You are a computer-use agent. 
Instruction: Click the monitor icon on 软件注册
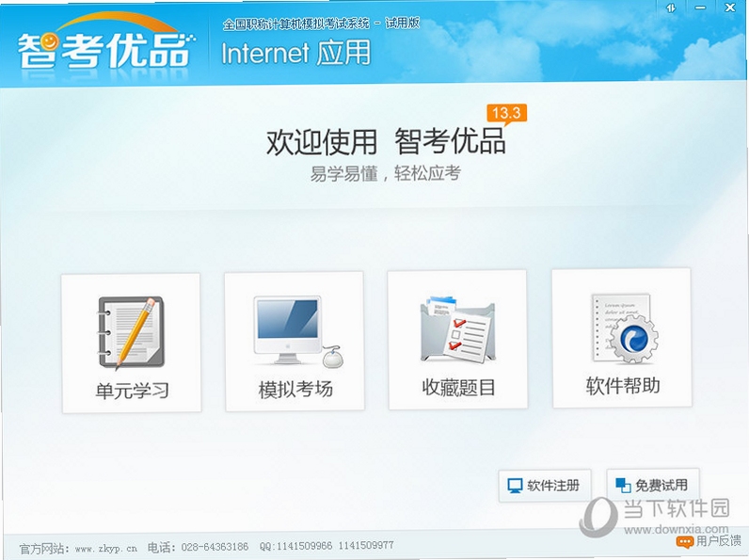pyautogui.click(x=515, y=486)
